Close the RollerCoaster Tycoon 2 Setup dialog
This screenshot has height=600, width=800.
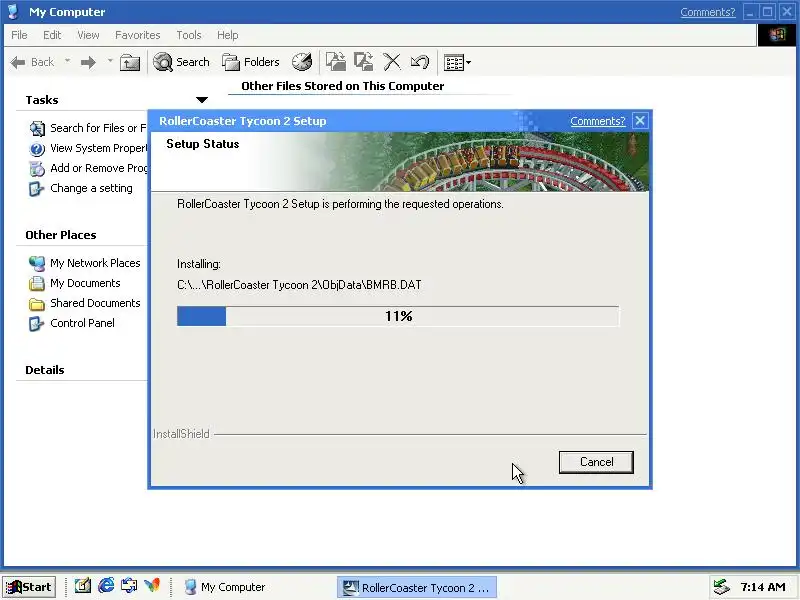click(x=640, y=121)
